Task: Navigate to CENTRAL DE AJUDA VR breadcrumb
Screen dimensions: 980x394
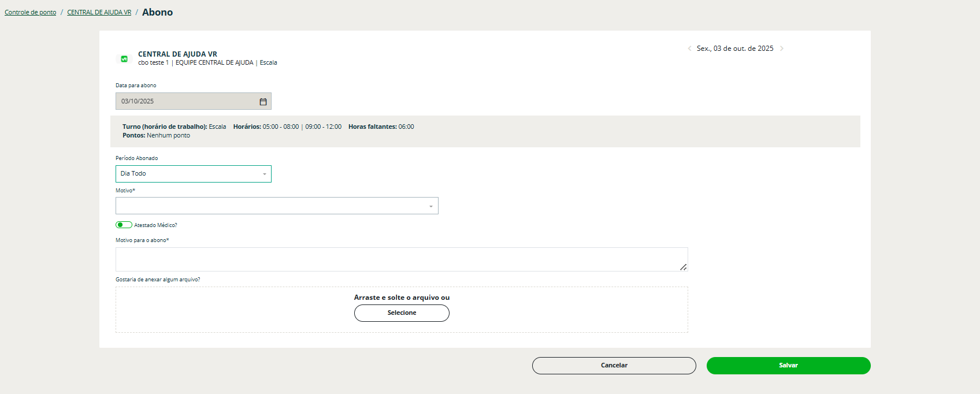Action: click(99, 12)
